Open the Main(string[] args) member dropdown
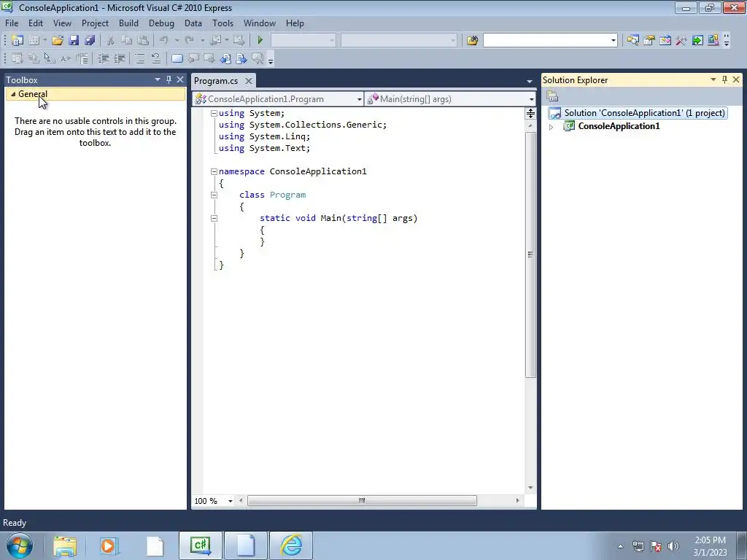This screenshot has width=747, height=560. (x=450, y=99)
